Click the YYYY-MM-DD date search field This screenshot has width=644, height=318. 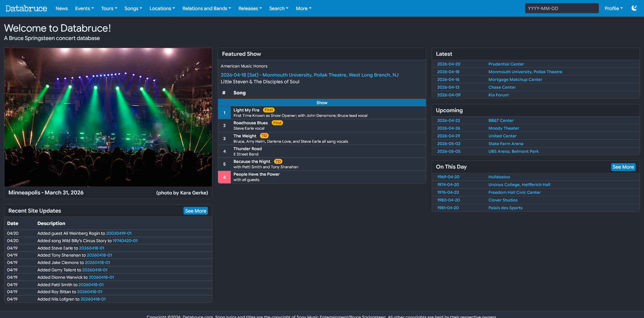[561, 8]
